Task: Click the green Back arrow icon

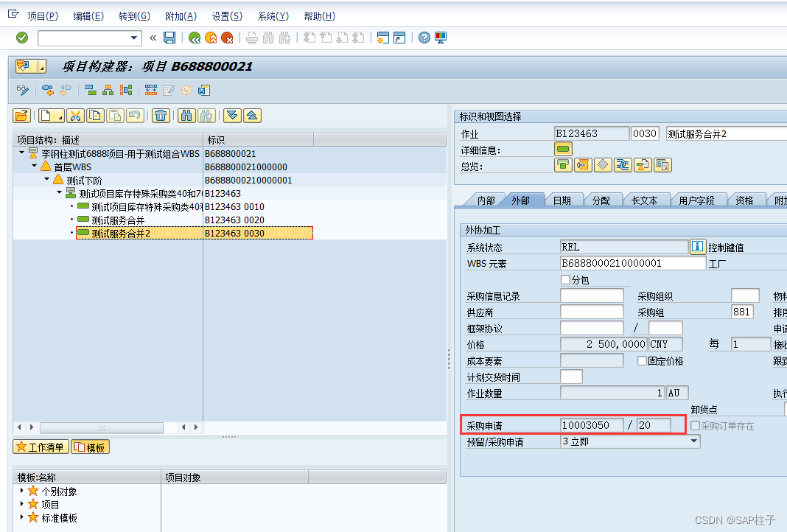Action: pyautogui.click(x=195, y=38)
